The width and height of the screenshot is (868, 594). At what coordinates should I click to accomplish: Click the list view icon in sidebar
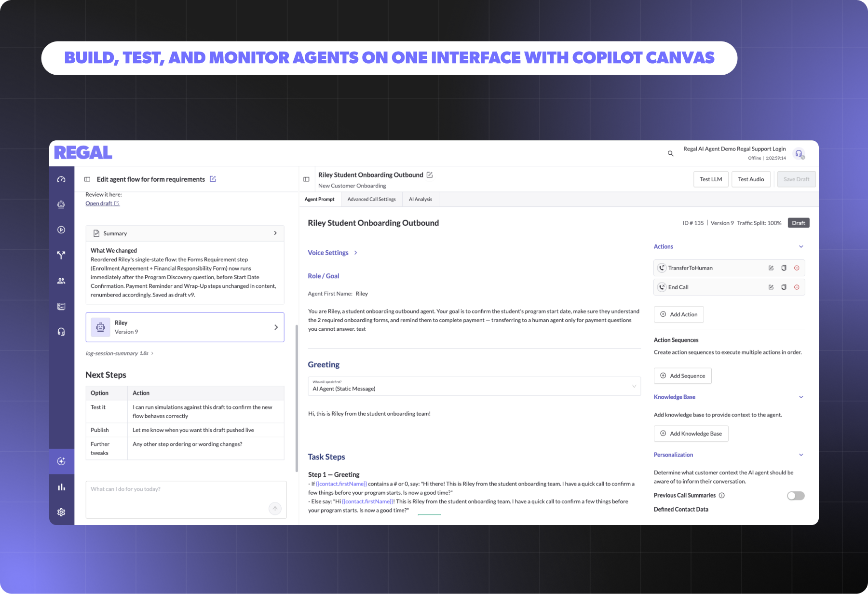[x=61, y=306]
